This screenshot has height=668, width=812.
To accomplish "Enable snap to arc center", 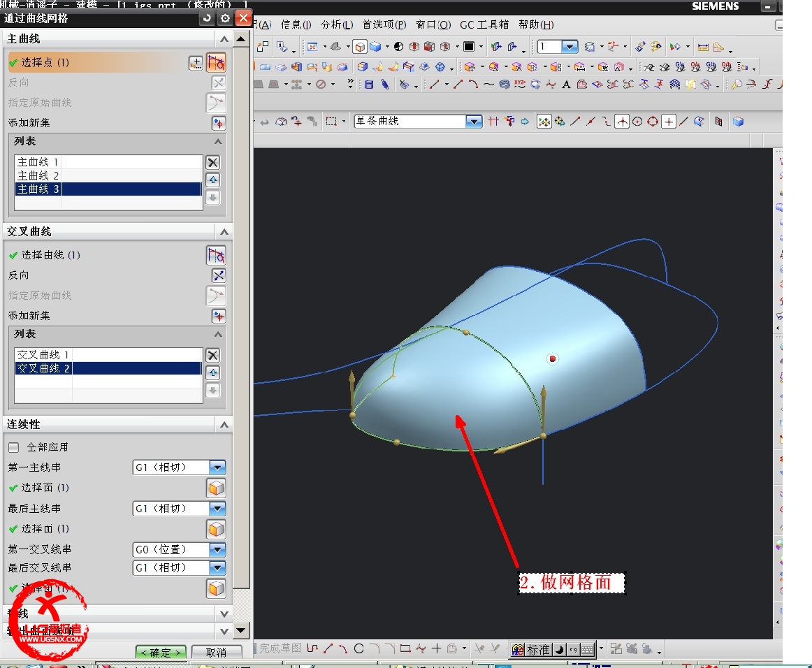I will tap(637, 122).
